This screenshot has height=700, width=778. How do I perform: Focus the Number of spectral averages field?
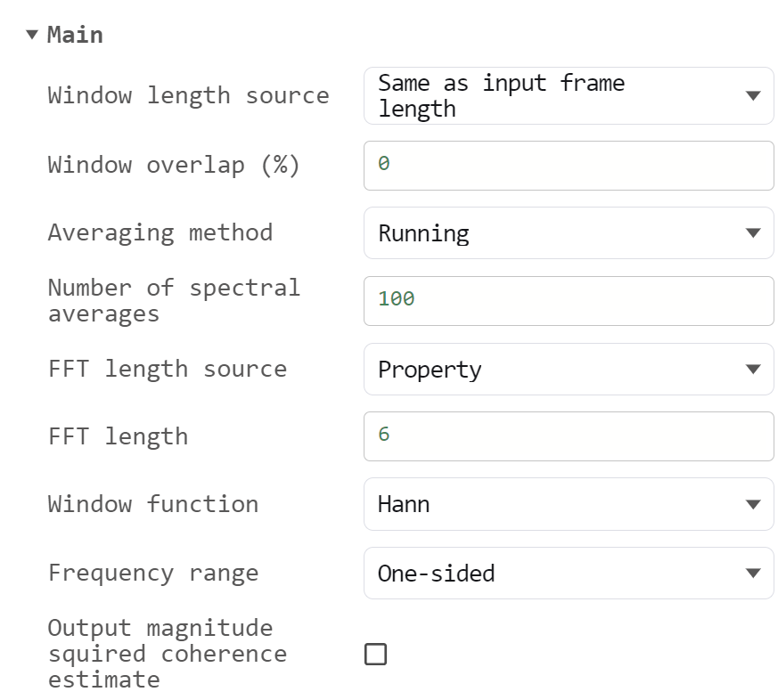569,300
